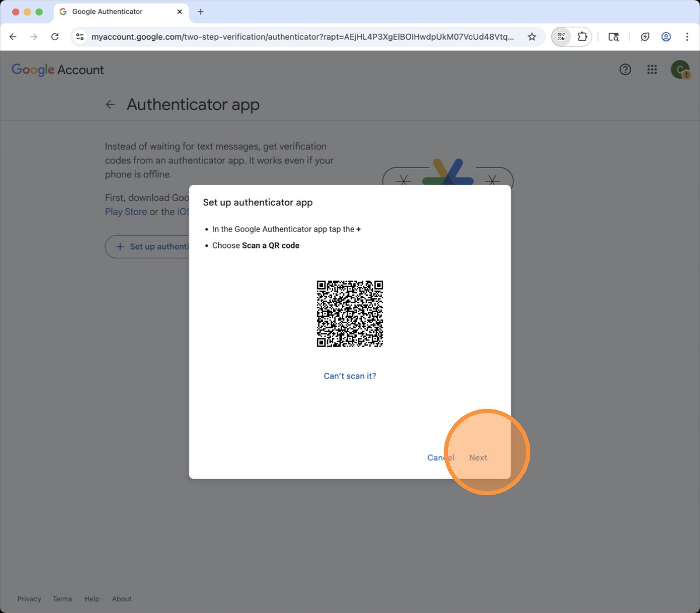700x613 pixels.
Task: Click the Scan a QR code instruction
Action: [x=271, y=246]
